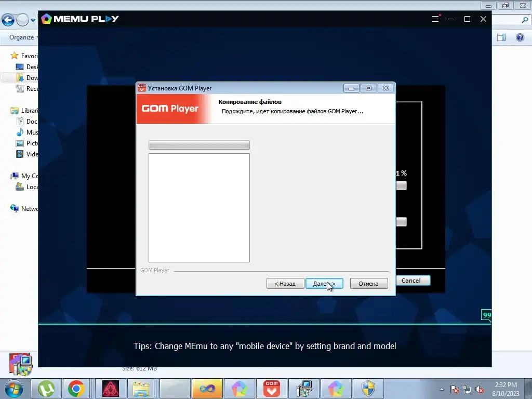Click the installer file icon in Explorer details
Viewport: 532px width, 399px height.
click(21, 364)
